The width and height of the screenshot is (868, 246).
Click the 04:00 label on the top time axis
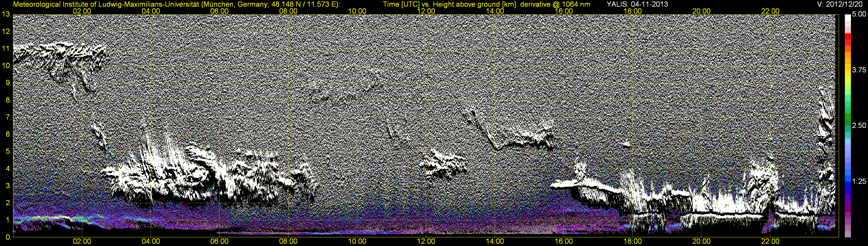[x=151, y=11]
